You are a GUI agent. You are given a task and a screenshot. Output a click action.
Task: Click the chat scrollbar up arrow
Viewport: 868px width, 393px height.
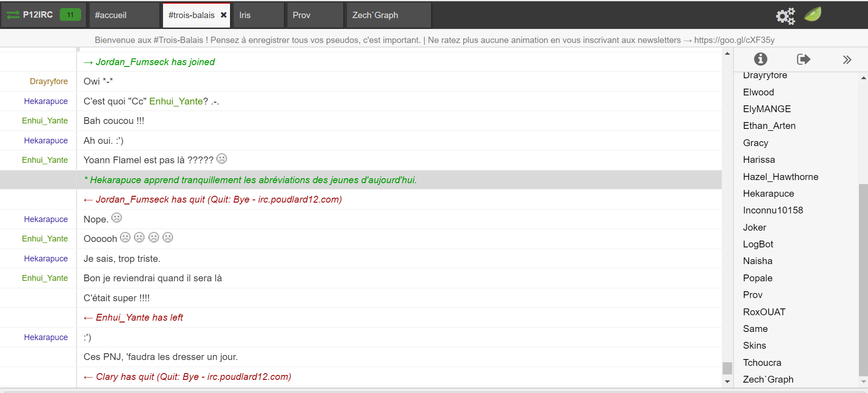(727, 54)
